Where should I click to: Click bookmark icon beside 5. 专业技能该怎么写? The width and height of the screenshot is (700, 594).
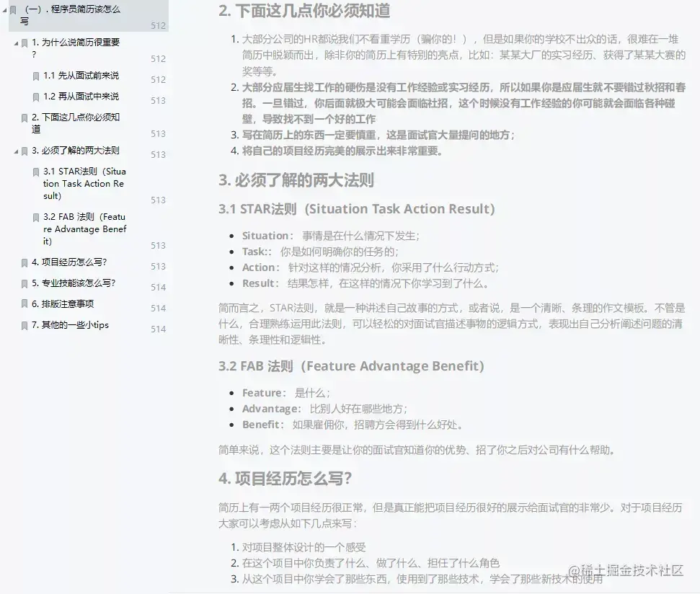click(x=25, y=283)
